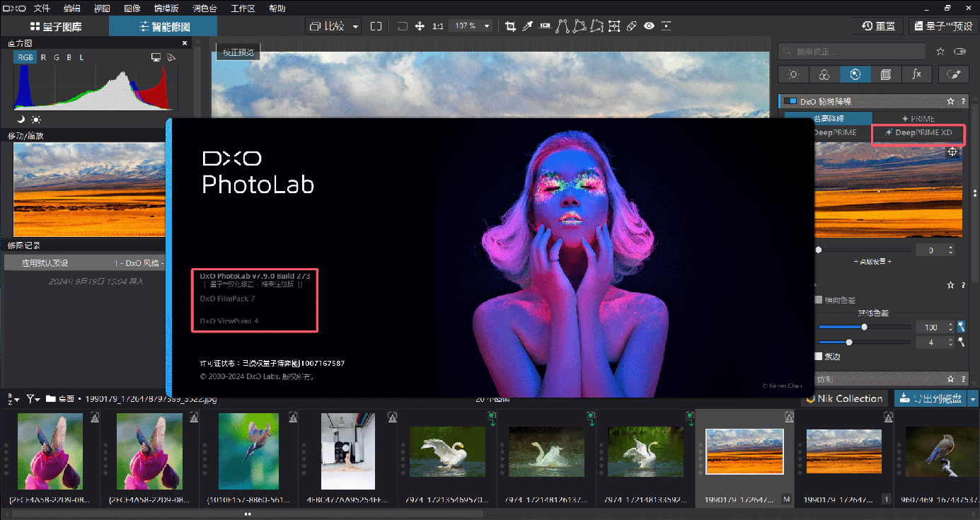980x520 pixels.
Task: Open the filmstrip filter funnel dropdown
Action: pos(33,399)
